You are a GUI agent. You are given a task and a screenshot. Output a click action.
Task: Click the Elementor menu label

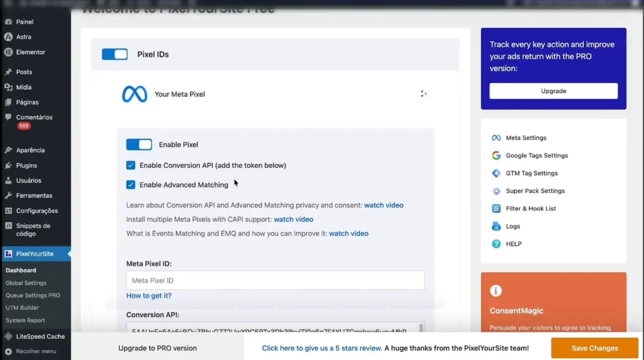point(30,52)
